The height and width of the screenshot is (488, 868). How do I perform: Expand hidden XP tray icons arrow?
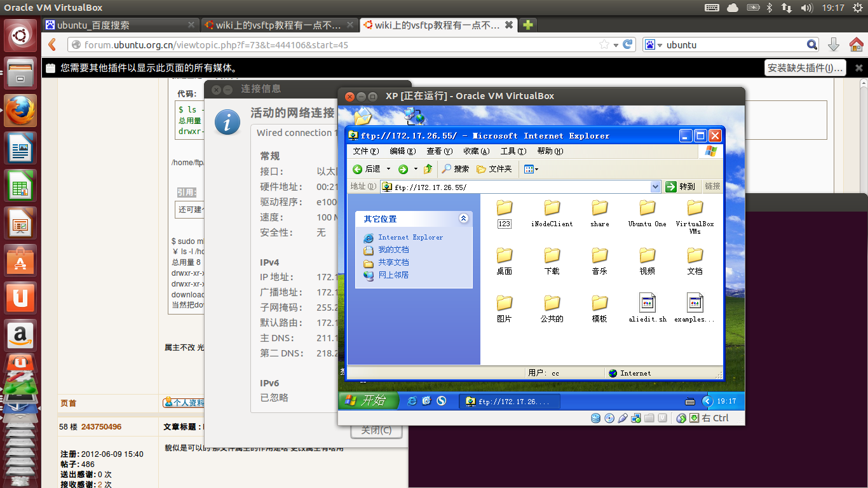[707, 401]
